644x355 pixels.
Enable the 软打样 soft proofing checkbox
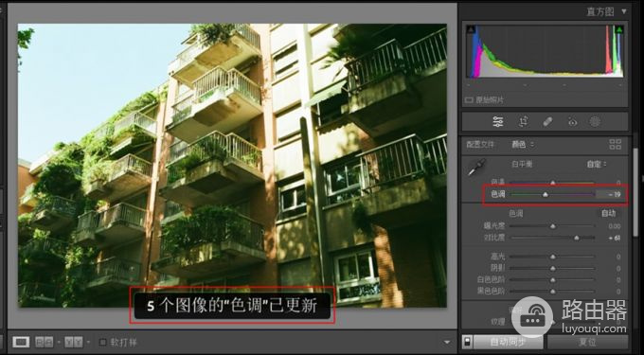103,342
